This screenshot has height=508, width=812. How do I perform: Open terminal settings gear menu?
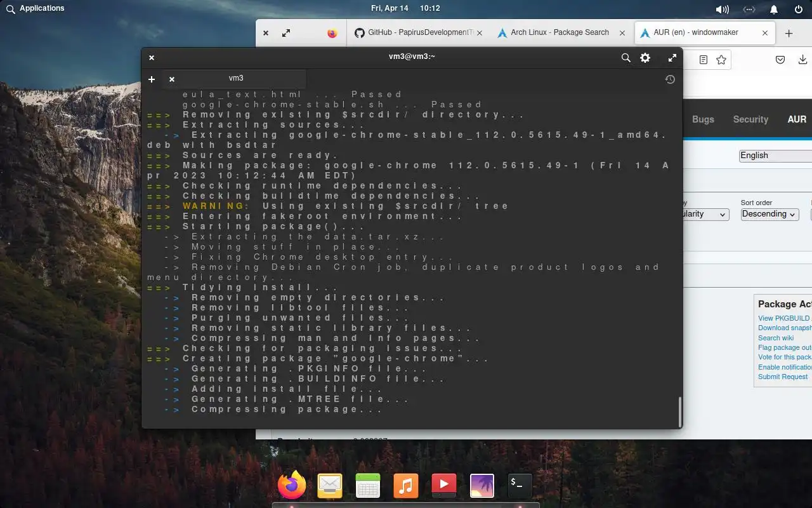coord(645,58)
